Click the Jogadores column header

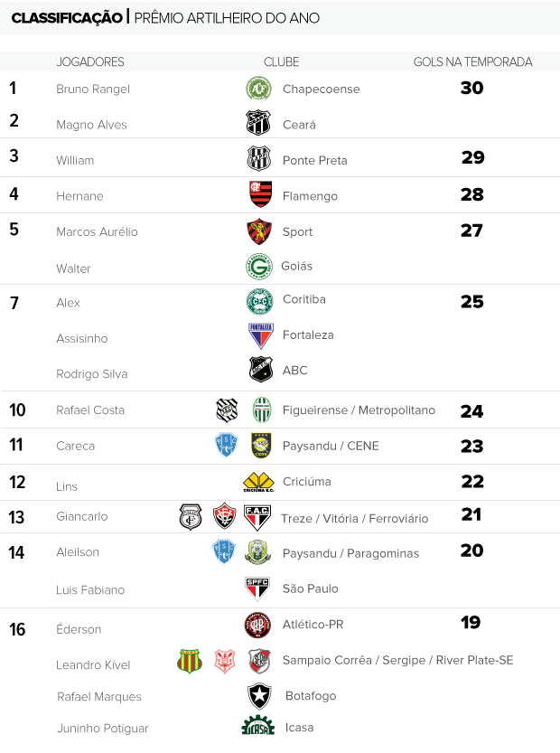(x=90, y=62)
